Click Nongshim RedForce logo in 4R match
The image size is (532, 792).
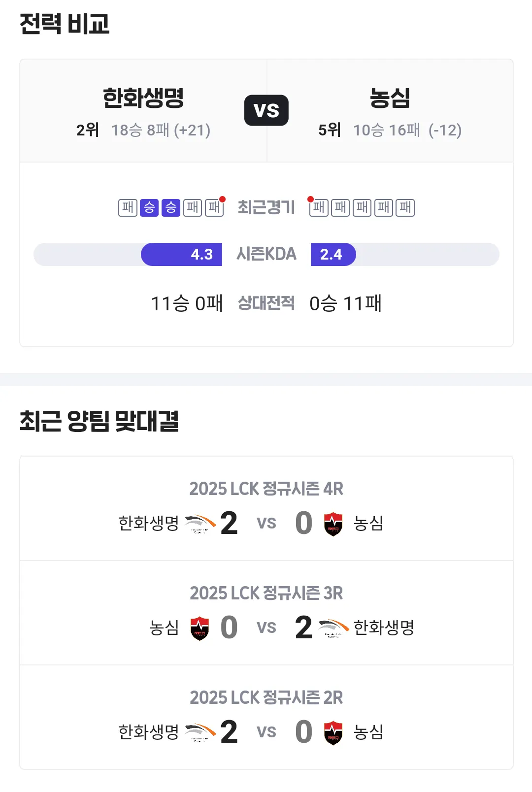[x=333, y=524]
